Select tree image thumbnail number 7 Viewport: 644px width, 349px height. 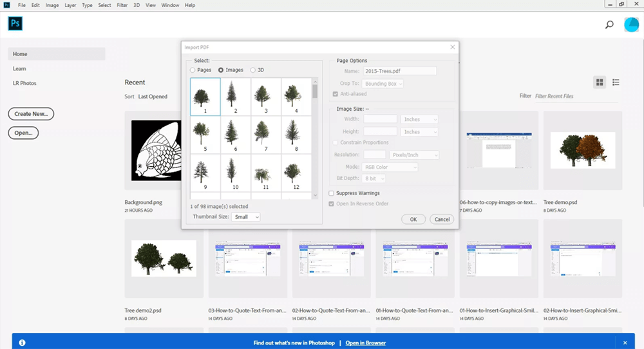tap(262, 134)
